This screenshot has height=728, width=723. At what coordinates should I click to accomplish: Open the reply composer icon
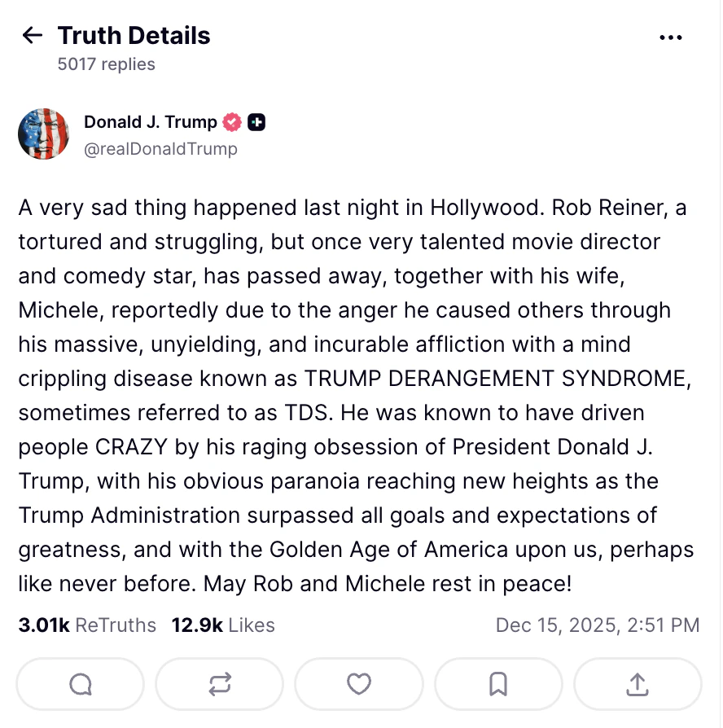pyautogui.click(x=80, y=684)
